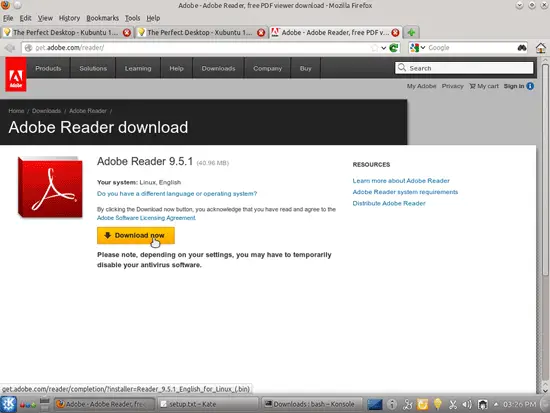Open Adobe Software Licensing Agreement link
Screen dimensions: 550x413
[146, 218]
